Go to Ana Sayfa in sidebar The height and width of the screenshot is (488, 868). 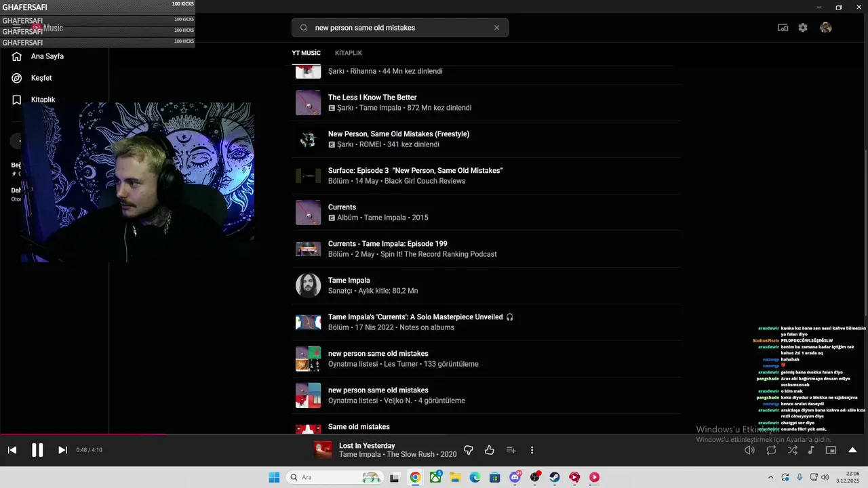click(x=47, y=56)
